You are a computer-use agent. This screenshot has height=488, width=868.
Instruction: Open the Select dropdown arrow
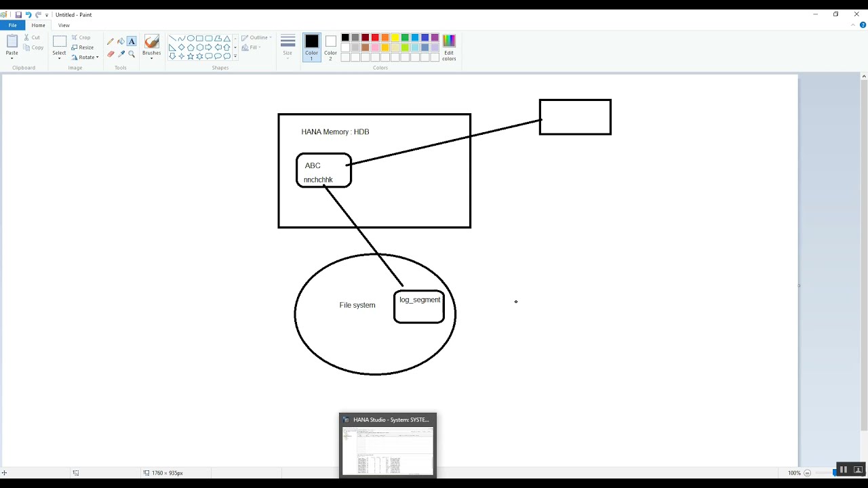pyautogui.click(x=60, y=58)
